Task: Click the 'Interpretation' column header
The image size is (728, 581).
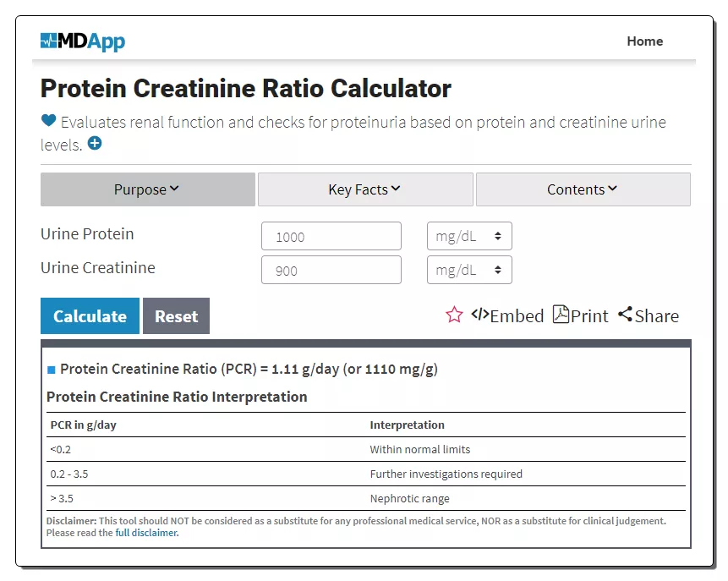Action: (408, 425)
